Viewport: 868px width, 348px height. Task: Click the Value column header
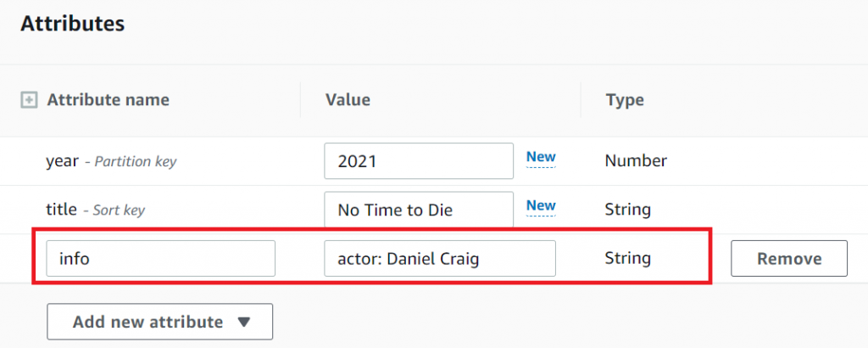point(348,100)
